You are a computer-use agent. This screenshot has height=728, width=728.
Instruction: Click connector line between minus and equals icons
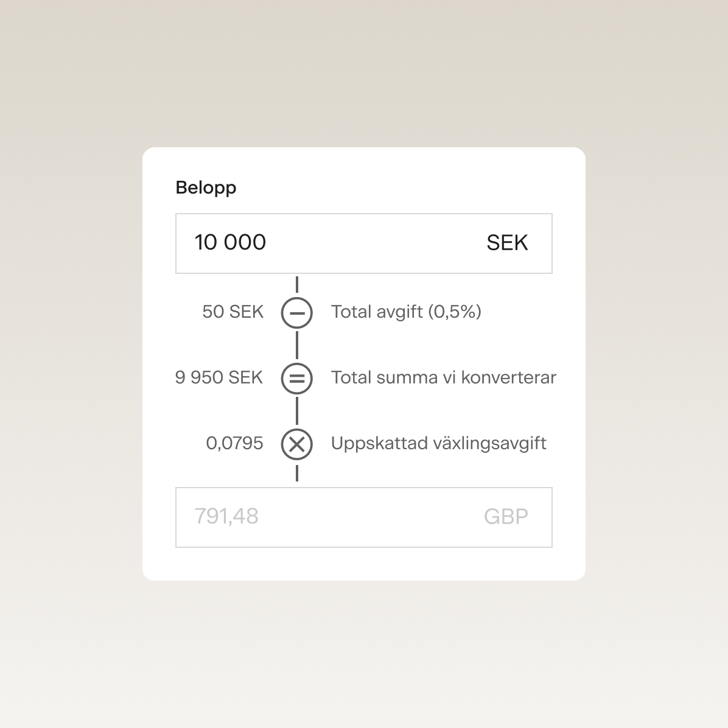297,345
